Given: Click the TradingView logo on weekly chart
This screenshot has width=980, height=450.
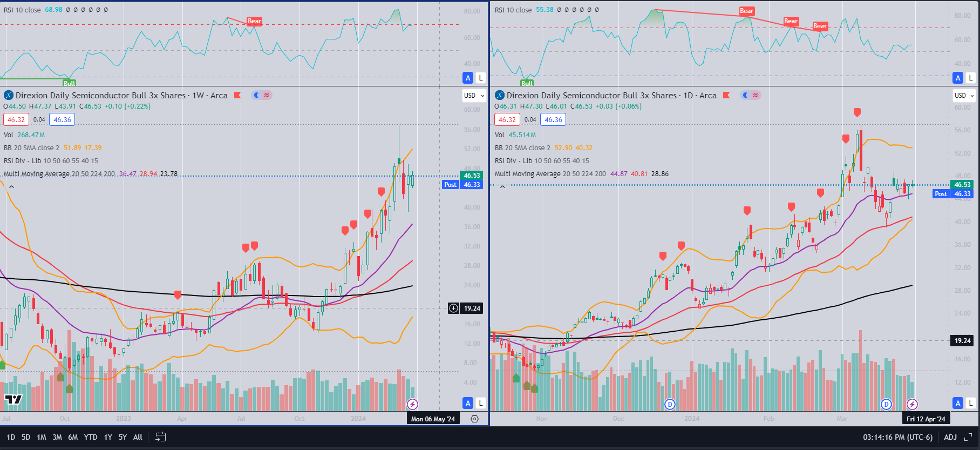Looking at the screenshot, I should point(13,400).
